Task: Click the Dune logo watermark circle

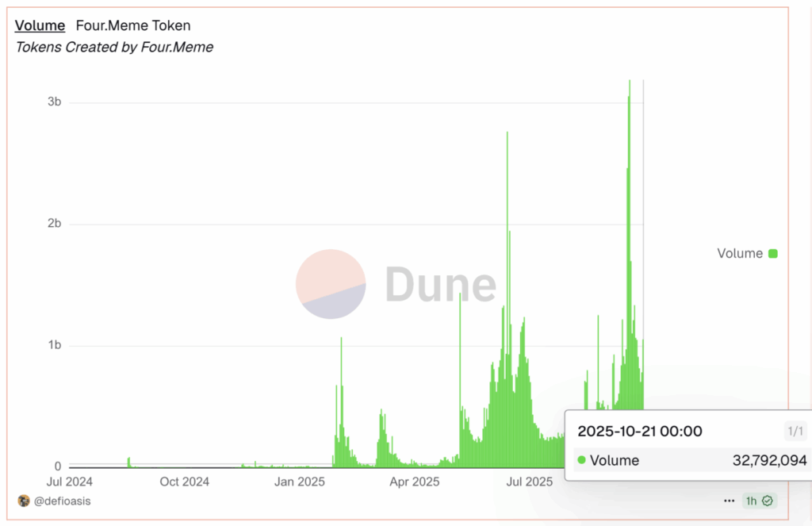Action: (331, 283)
